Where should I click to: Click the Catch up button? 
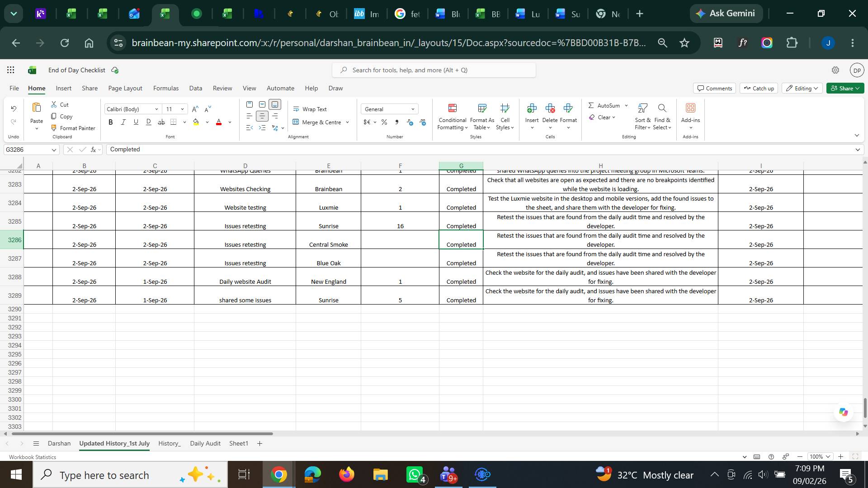coord(759,88)
